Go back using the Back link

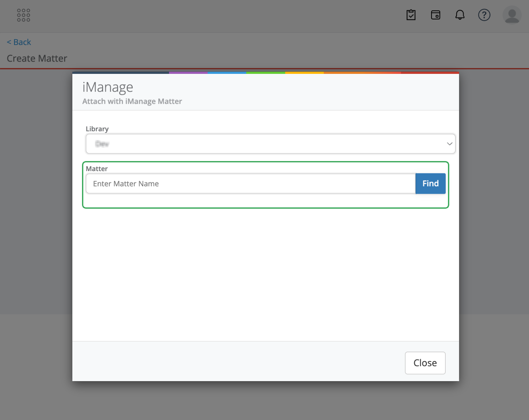(19, 42)
